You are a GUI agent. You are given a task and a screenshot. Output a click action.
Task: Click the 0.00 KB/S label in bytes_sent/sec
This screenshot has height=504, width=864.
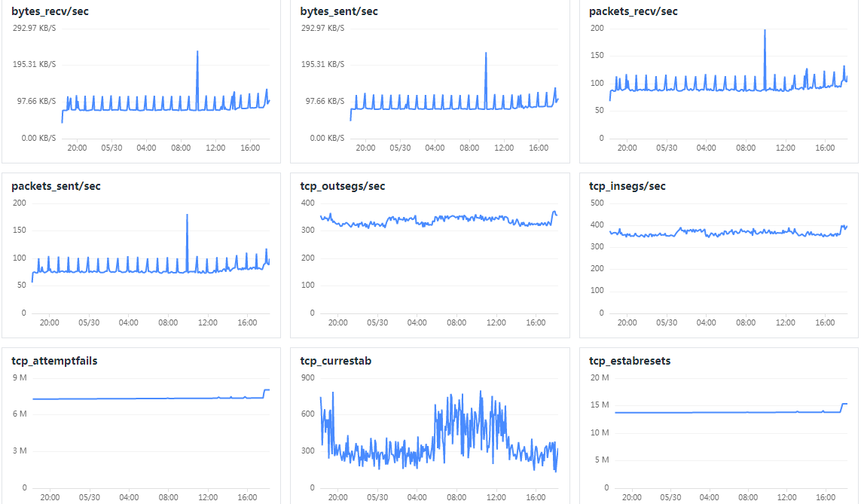(x=327, y=139)
